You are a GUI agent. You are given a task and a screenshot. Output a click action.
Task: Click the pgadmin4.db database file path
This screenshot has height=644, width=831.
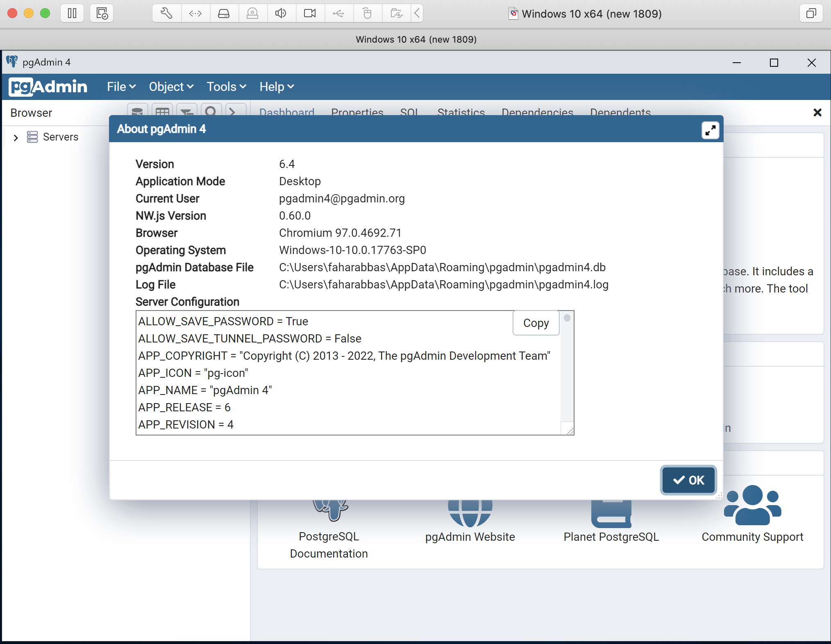point(442,267)
